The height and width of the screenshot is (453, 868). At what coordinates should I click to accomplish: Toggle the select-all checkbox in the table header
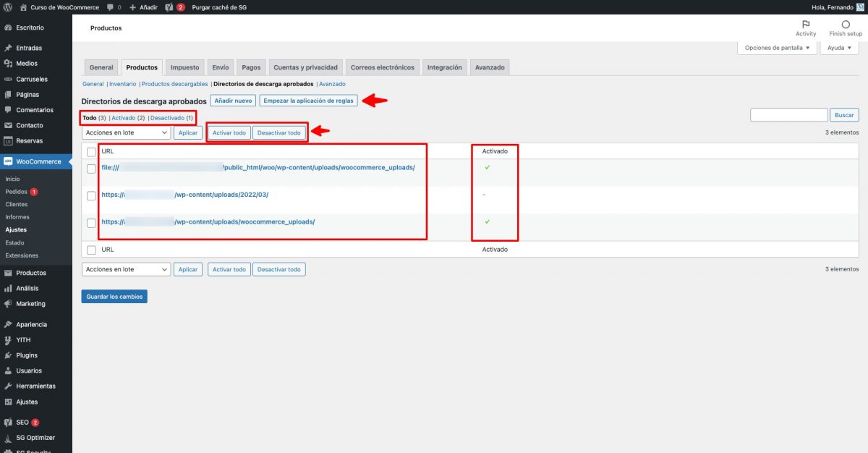91,152
